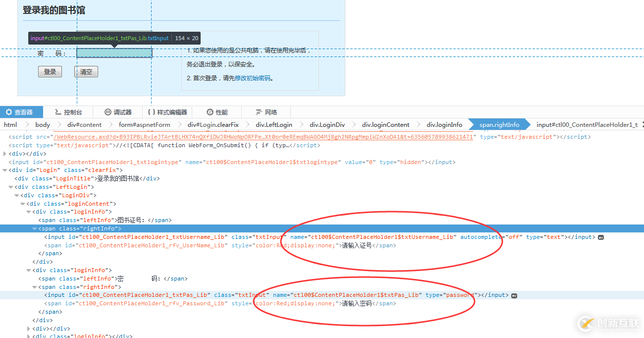This screenshot has width=644, height=338.
Task: Click the 清空 clear button
Action: [86, 71]
